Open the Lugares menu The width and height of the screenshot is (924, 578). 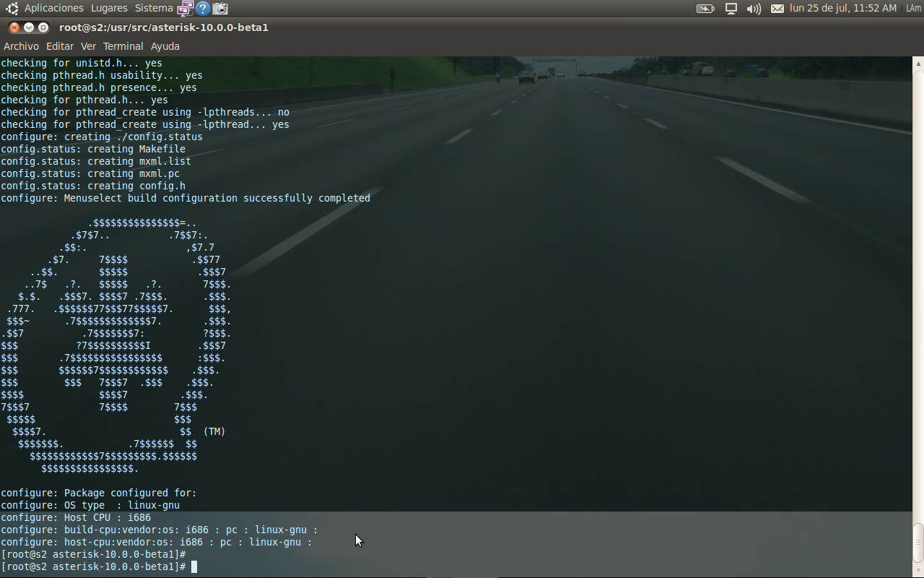[109, 8]
